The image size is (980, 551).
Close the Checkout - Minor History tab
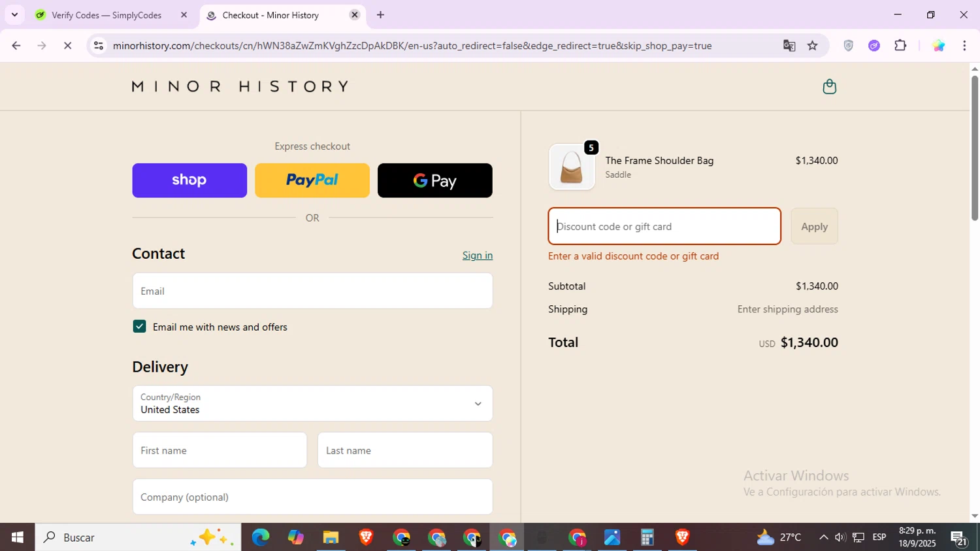[355, 14]
